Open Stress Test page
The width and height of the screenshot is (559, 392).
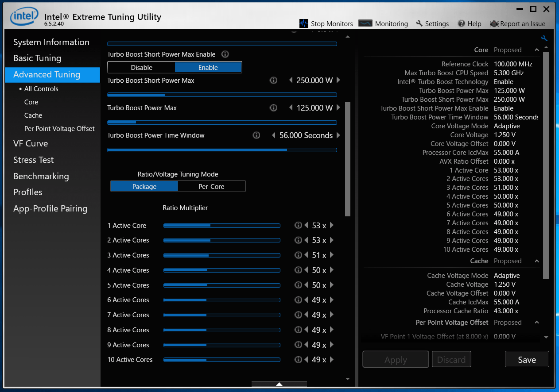coord(34,160)
